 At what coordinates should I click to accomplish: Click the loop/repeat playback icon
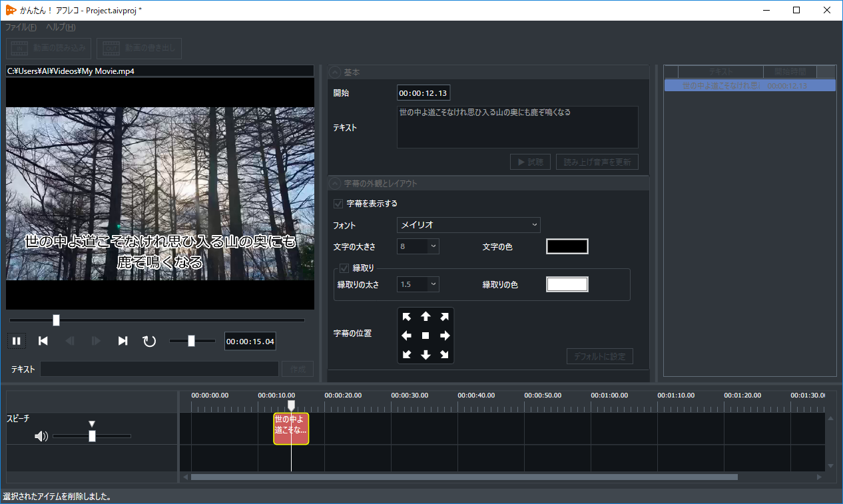(149, 341)
